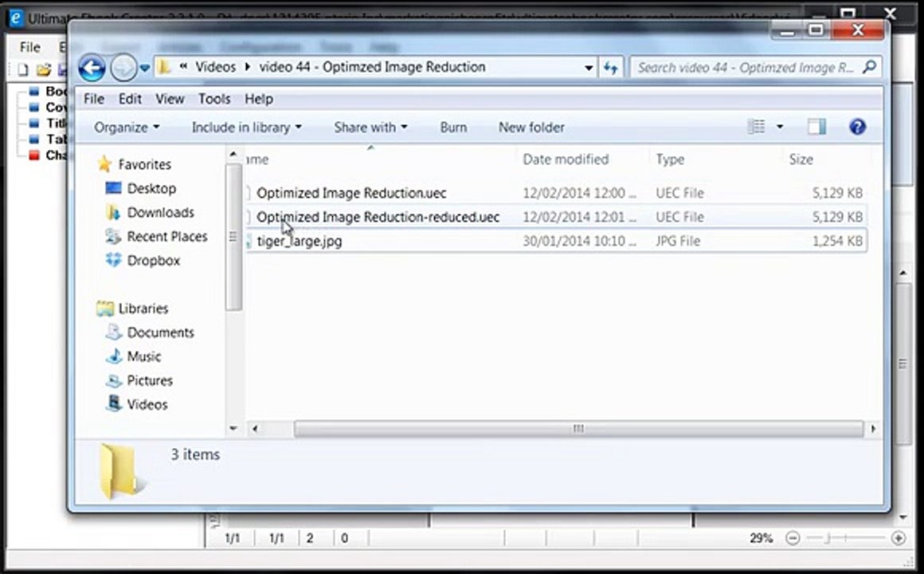Click zoom out minus icon in status bar
924x574 pixels.
click(793, 538)
